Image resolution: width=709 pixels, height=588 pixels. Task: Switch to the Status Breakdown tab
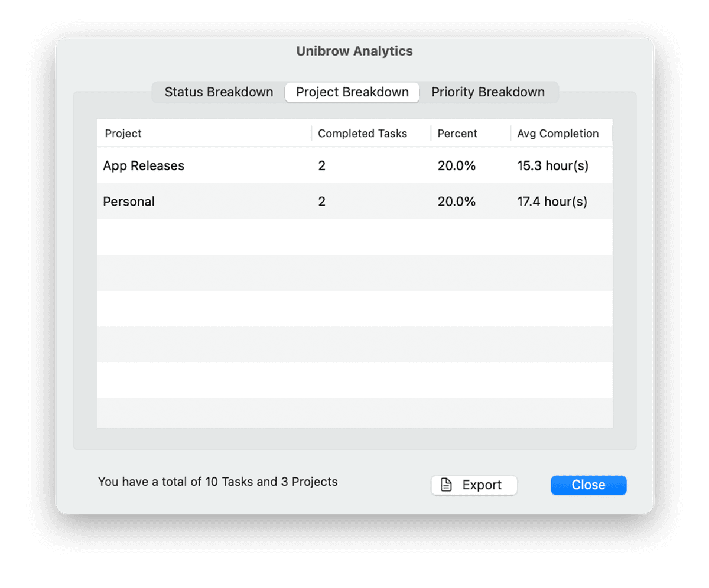tap(219, 92)
